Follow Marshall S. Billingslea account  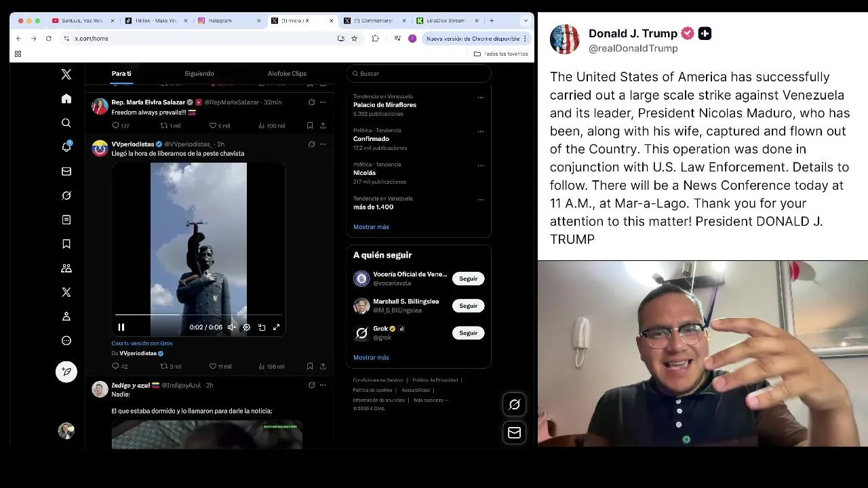pyautogui.click(x=468, y=306)
